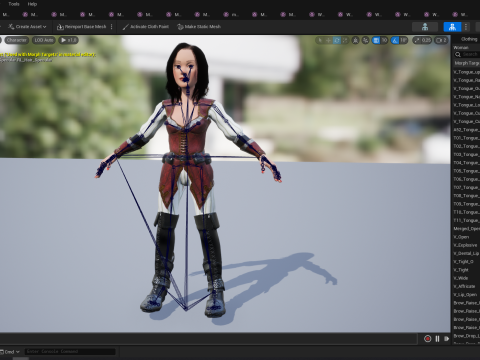This screenshot has width=480, height=360.
Task: Open the Cmd console type dropdown
Action: (x=10, y=352)
